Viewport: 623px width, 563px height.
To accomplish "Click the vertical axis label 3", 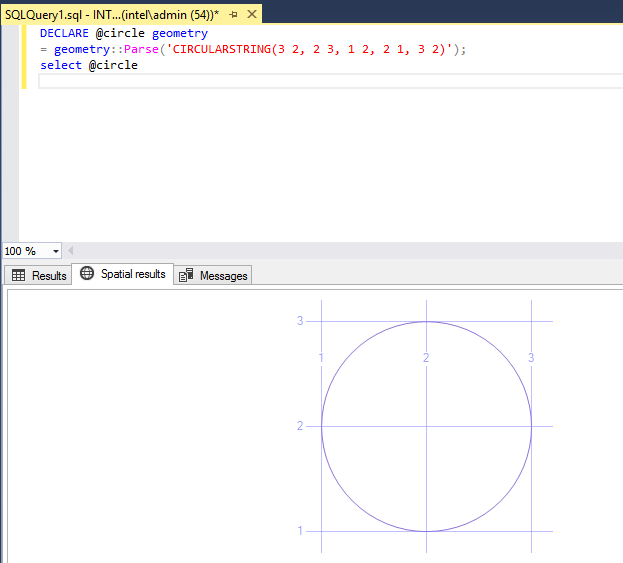I will (300, 321).
